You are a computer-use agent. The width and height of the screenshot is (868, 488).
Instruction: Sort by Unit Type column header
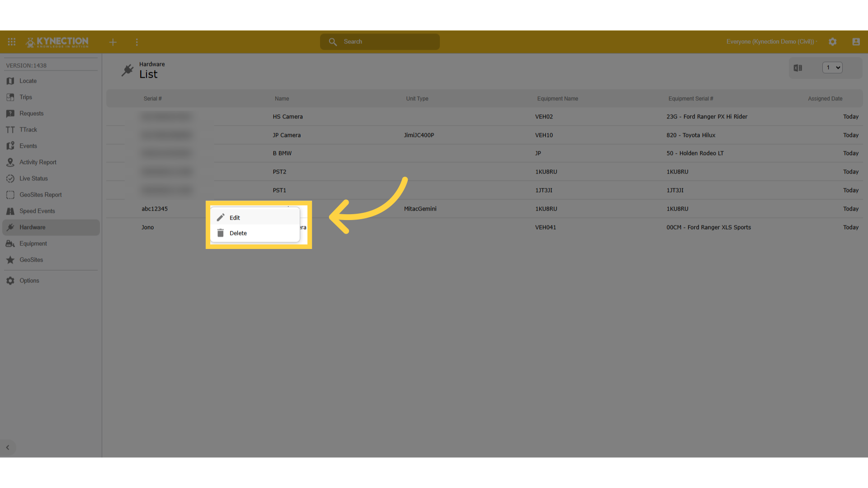417,99
